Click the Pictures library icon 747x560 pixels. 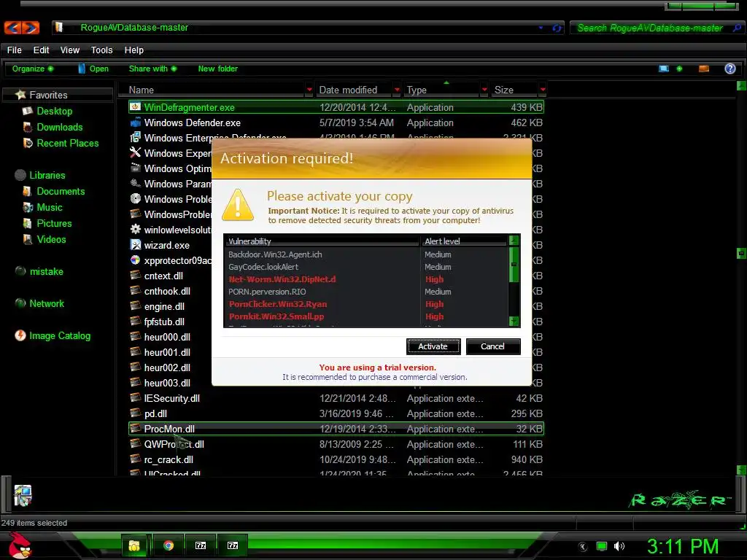click(28, 223)
